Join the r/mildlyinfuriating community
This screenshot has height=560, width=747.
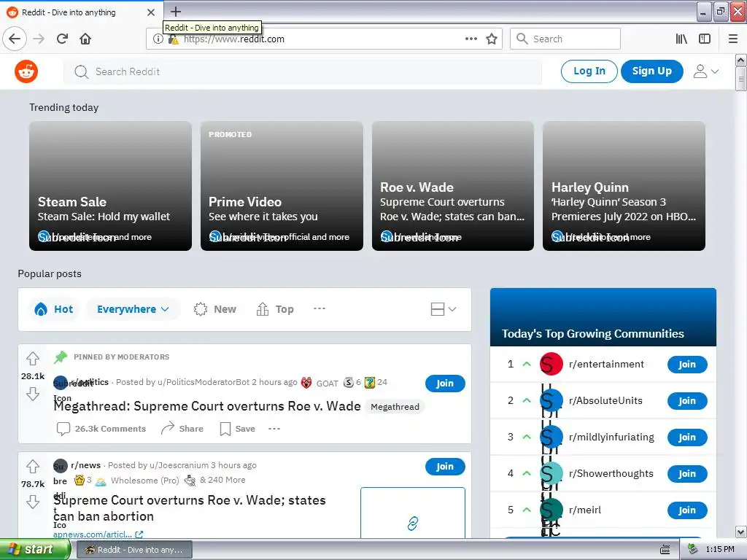(x=687, y=437)
